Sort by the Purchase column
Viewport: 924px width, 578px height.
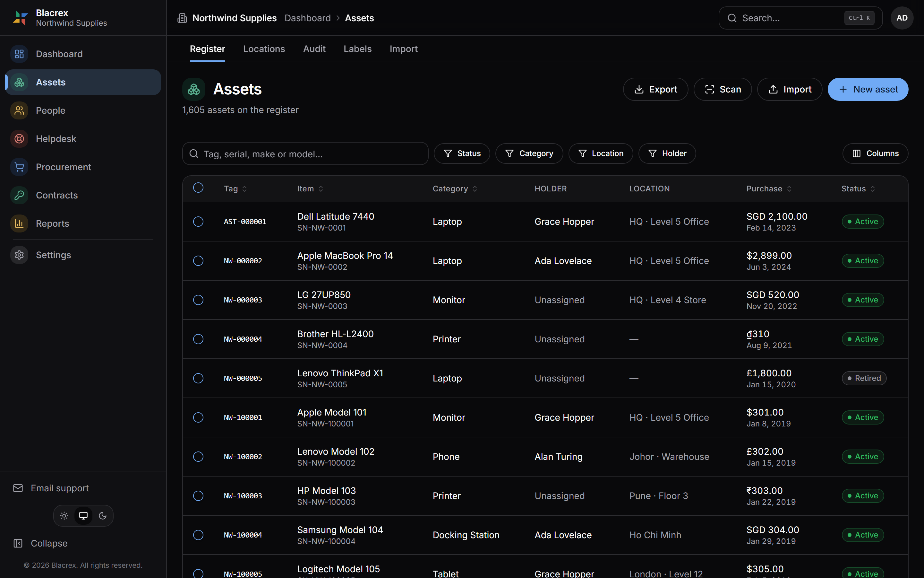pos(769,189)
